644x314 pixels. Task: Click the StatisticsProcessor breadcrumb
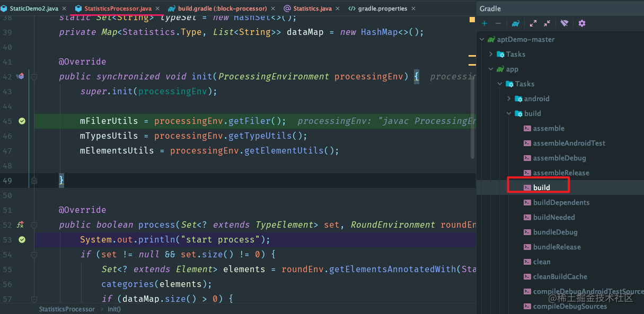tap(67, 309)
